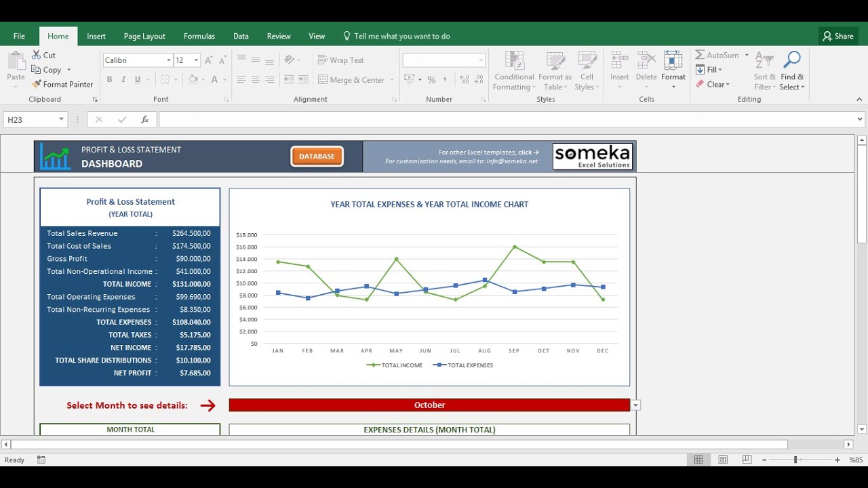The height and width of the screenshot is (488, 868).
Task: Toggle Italic formatting
Action: pos(123,79)
